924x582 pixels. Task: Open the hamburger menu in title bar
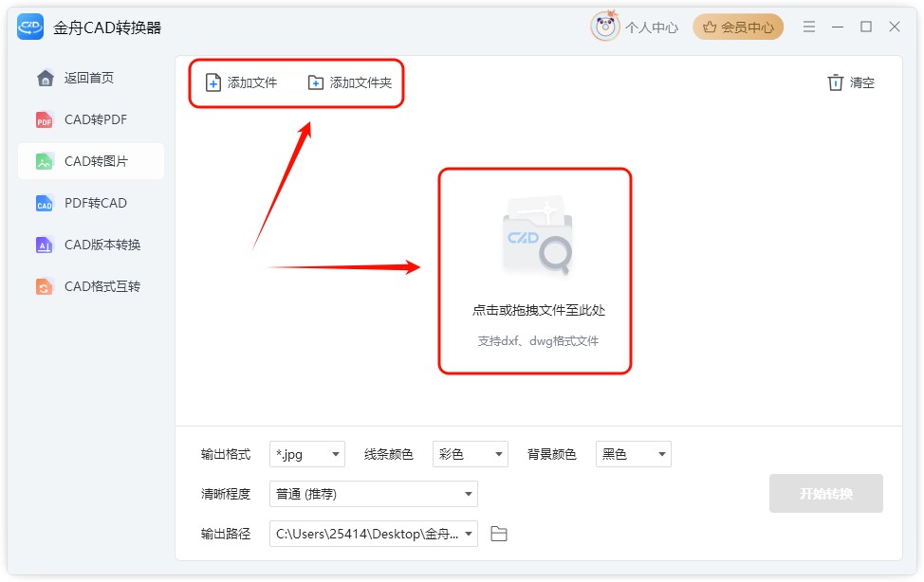click(809, 27)
